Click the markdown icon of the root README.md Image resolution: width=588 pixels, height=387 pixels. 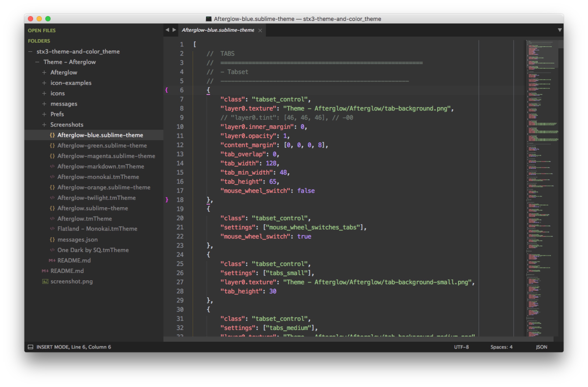click(45, 271)
